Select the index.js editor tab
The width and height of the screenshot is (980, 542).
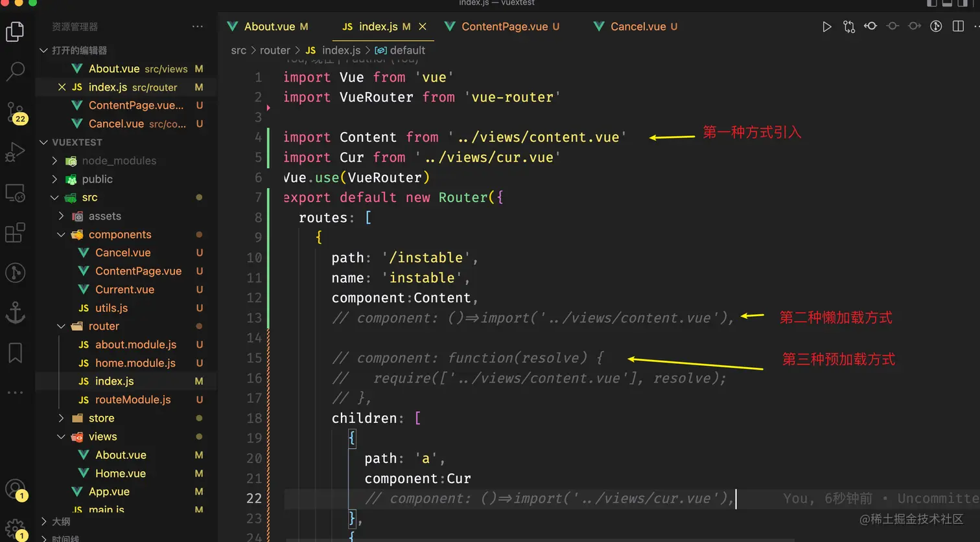pos(377,27)
